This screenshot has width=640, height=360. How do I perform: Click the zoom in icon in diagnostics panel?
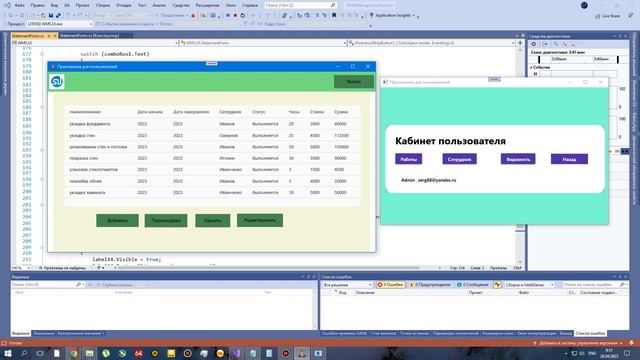556,44
